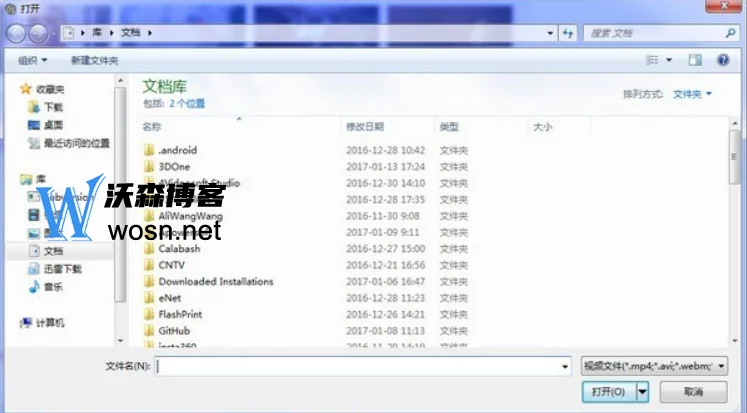Viewport: 747px width, 413px height.
Task: Click date 2017-01-06 16:47 in Downloaded Installations row
Action: 385,282
